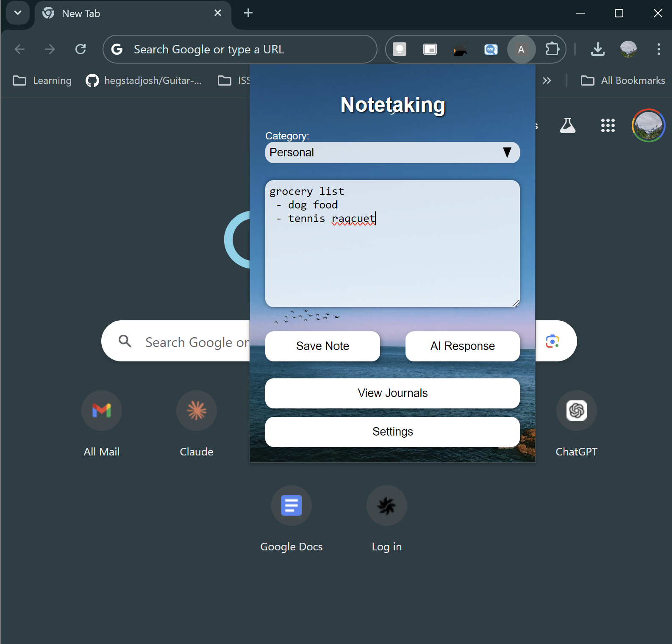The height and width of the screenshot is (644, 672).
Task: Open the dark anvil-shaped extension icon
Action: coord(461,49)
